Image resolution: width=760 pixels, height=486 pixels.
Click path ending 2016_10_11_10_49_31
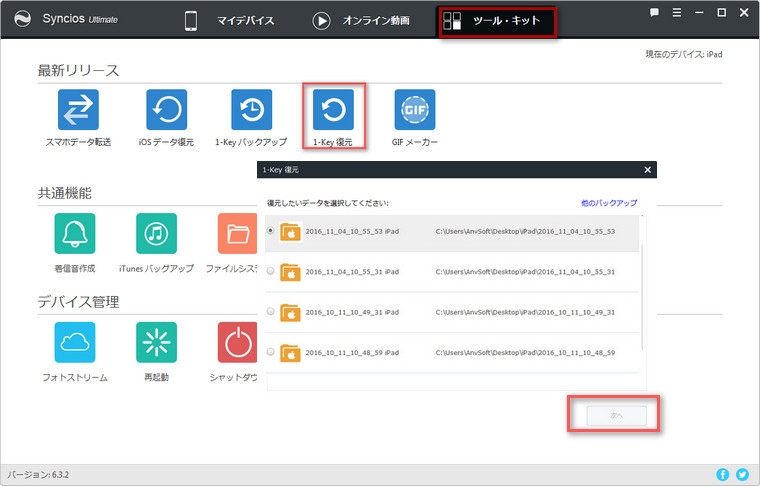point(525,313)
